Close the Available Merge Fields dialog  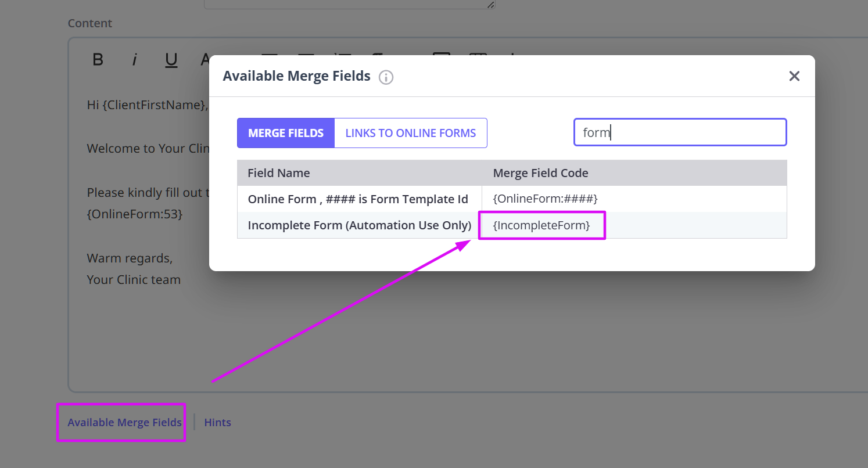(794, 75)
